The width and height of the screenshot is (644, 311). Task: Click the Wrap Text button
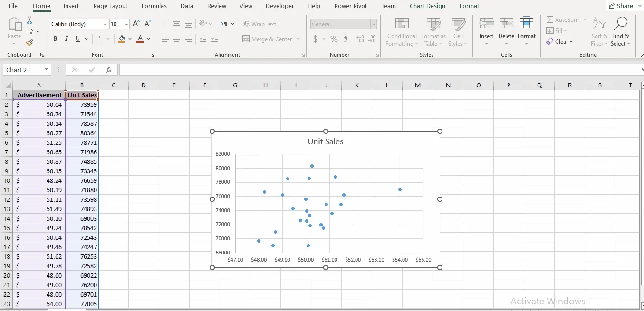(260, 24)
